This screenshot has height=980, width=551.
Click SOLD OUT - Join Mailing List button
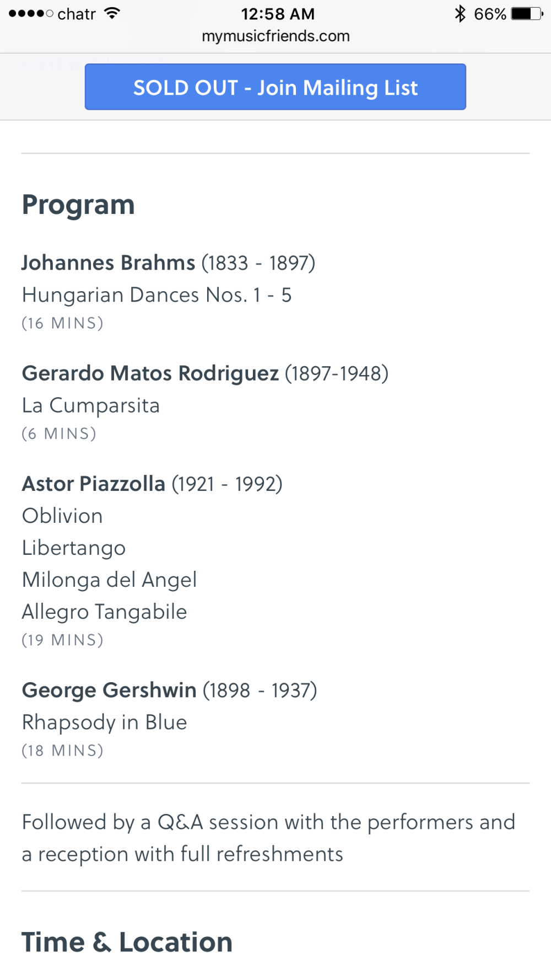pyautogui.click(x=275, y=87)
